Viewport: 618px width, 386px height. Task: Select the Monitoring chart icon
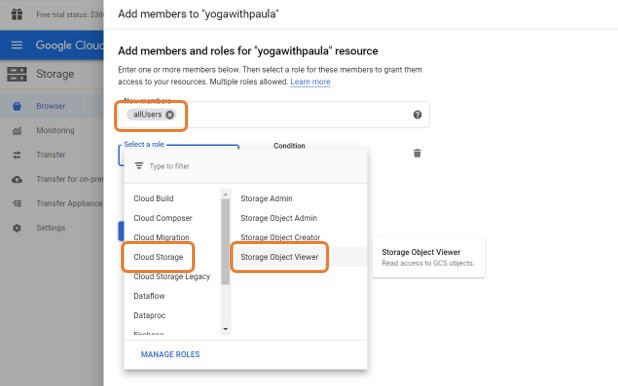click(x=17, y=131)
